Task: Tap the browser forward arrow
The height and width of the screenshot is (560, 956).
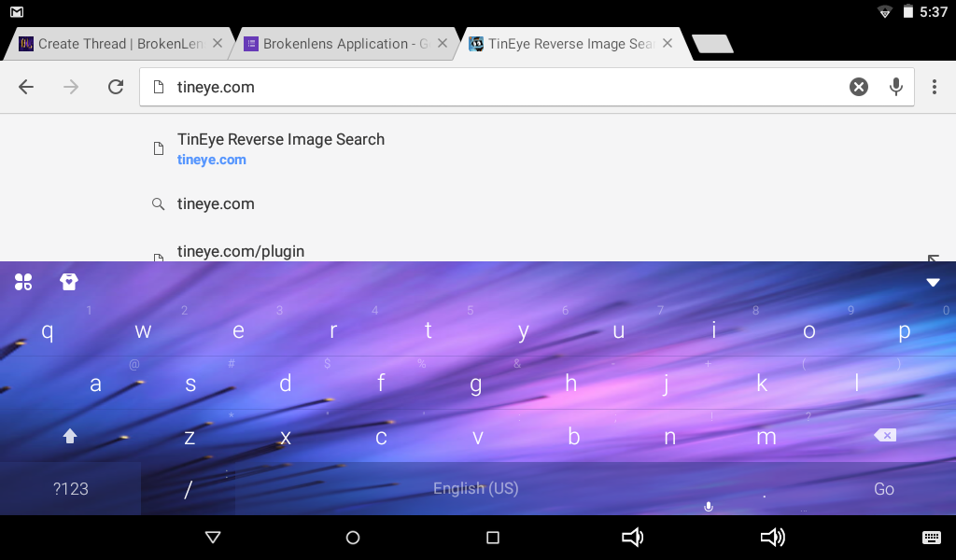Action: pyautogui.click(x=71, y=87)
